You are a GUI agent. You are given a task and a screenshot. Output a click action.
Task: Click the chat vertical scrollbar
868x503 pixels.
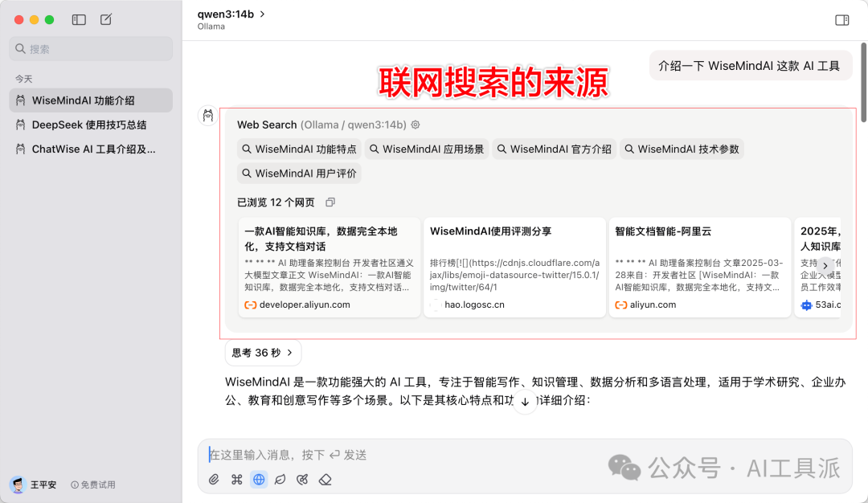[x=863, y=83]
